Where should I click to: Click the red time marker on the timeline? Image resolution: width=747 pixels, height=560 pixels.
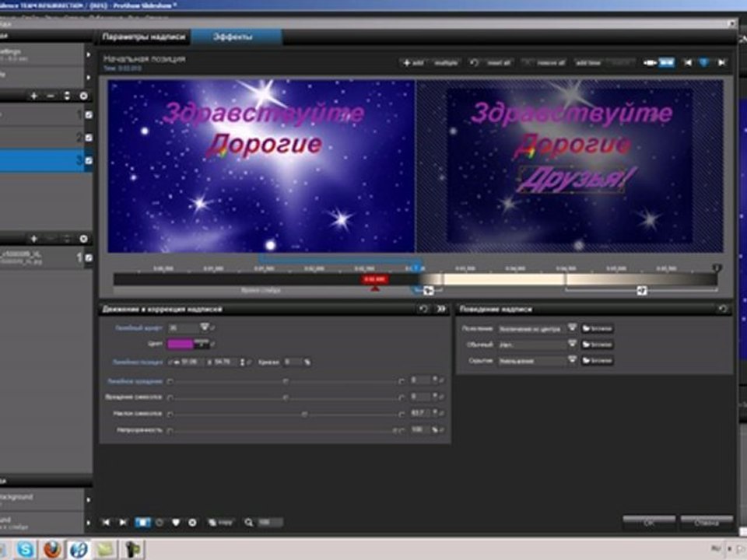pos(374,279)
